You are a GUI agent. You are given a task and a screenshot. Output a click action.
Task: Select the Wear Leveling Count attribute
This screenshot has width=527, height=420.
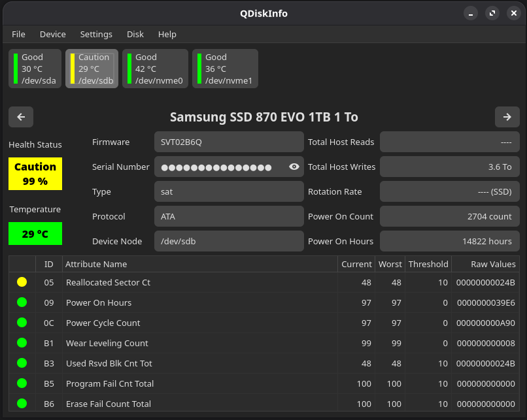(x=107, y=343)
